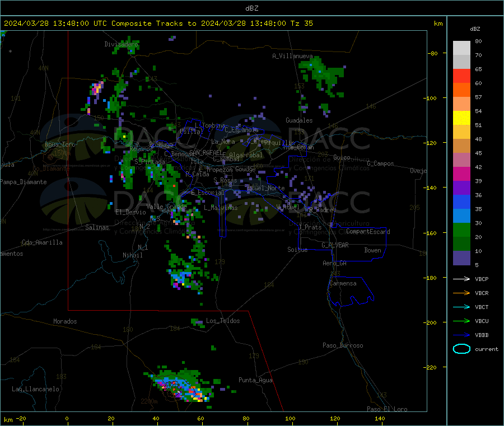Click the Pampa_Diamante map label

(x=24, y=182)
